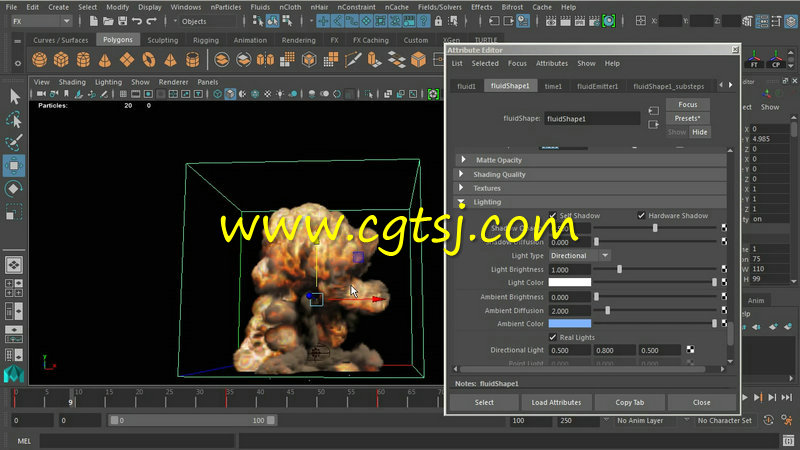800x450 pixels.
Task: Open the Objects selection mask dropdown
Action: [203, 21]
